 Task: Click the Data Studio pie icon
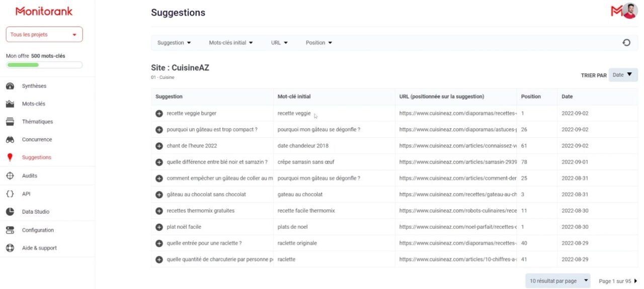tap(10, 212)
